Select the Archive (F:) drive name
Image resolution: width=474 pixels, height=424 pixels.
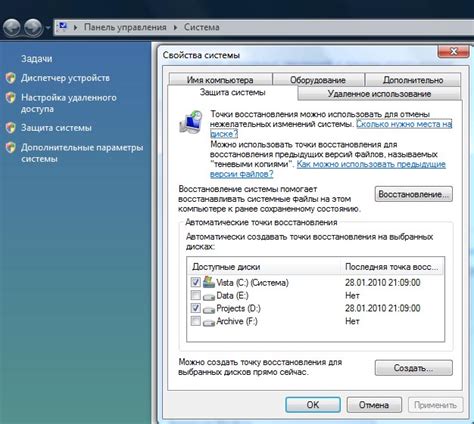pos(237,321)
